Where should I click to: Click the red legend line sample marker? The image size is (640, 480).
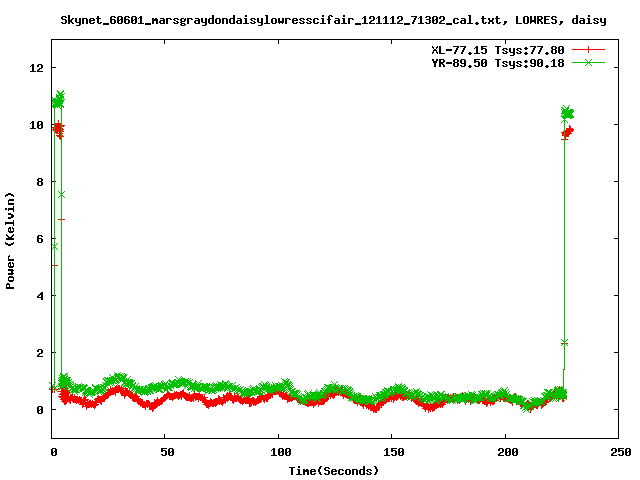(x=588, y=50)
